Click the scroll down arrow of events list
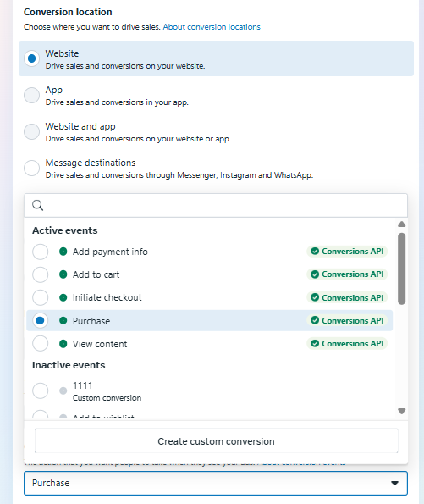 401,411
